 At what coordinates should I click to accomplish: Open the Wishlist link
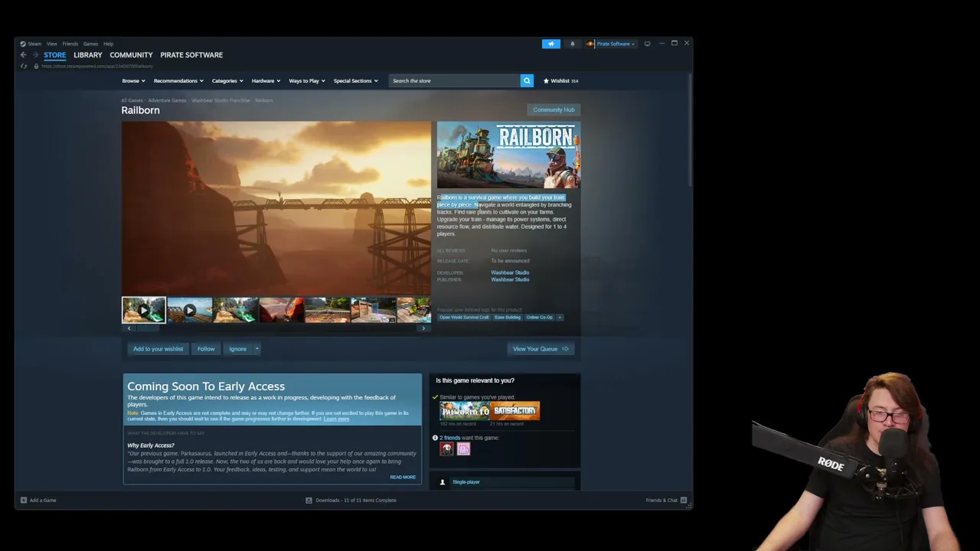coord(560,80)
